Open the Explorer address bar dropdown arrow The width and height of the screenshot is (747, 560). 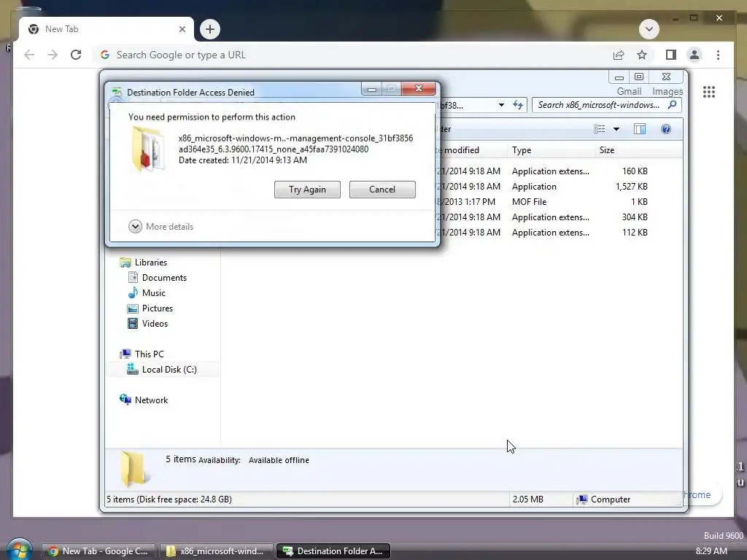[501, 105]
